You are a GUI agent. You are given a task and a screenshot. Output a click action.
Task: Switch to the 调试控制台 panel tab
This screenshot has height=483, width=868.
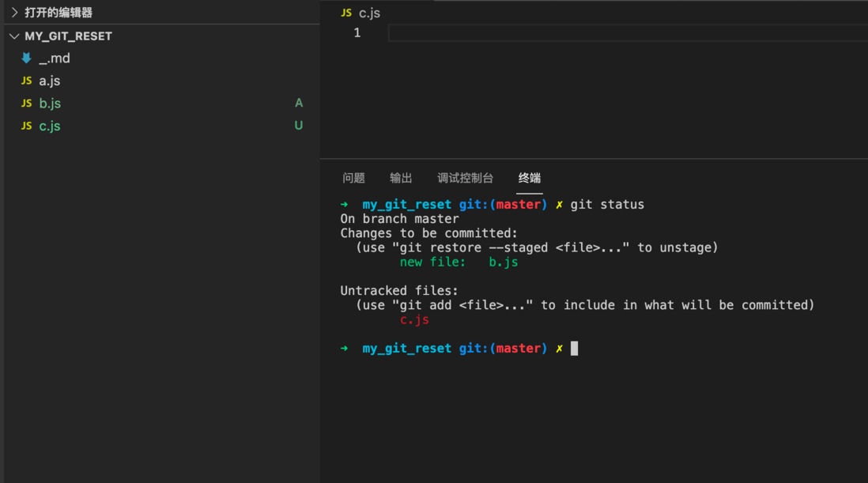[x=465, y=178]
